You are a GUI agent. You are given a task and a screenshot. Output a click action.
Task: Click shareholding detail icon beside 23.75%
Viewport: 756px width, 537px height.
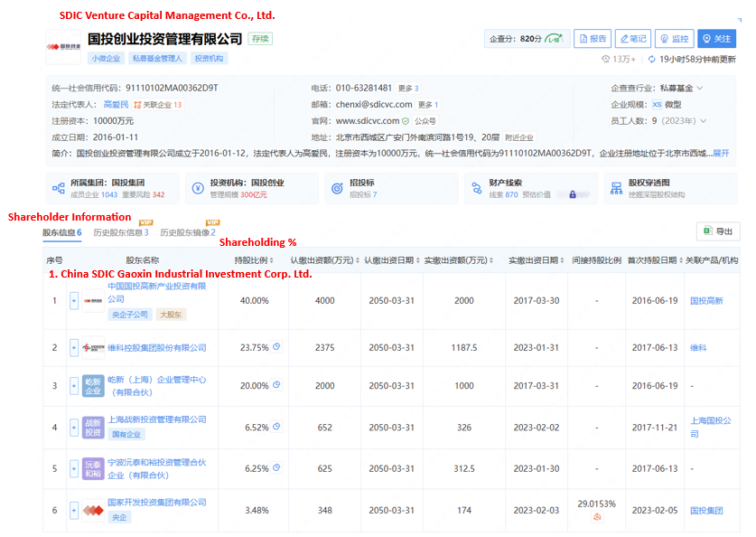276,346
